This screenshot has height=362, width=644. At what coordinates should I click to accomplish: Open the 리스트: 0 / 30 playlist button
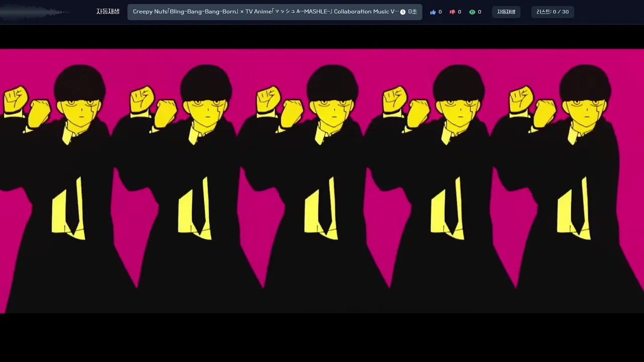point(552,12)
